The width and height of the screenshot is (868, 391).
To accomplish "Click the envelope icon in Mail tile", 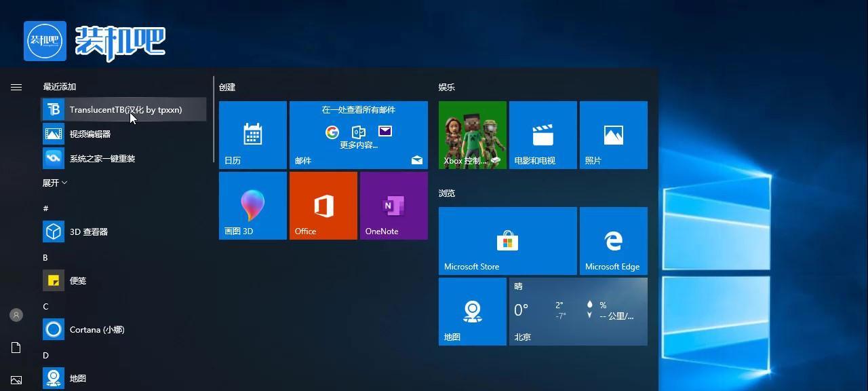I will click(385, 131).
